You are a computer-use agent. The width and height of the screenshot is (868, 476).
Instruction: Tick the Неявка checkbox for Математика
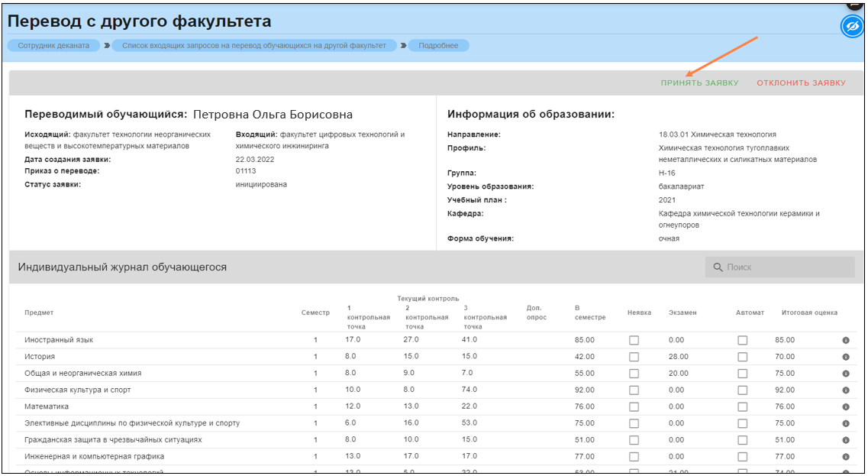pyautogui.click(x=634, y=406)
